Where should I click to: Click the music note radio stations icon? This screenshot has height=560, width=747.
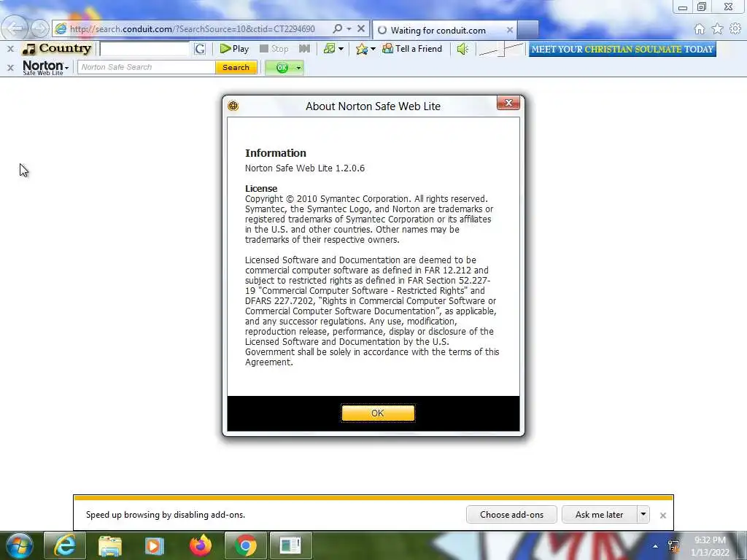[x=329, y=49]
